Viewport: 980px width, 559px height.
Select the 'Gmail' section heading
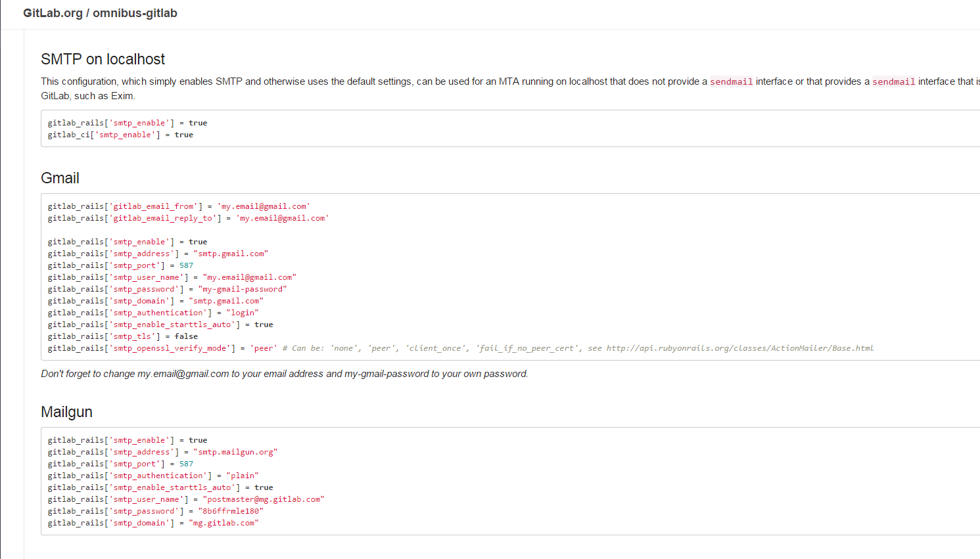59,177
